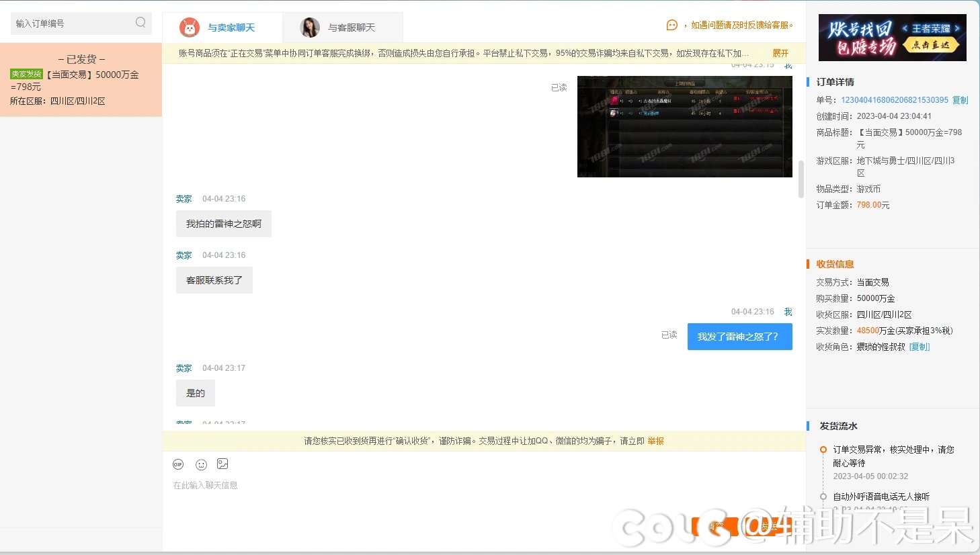Click 复制 next to the order number
Image resolution: width=980 pixels, height=555 pixels.
[960, 100]
